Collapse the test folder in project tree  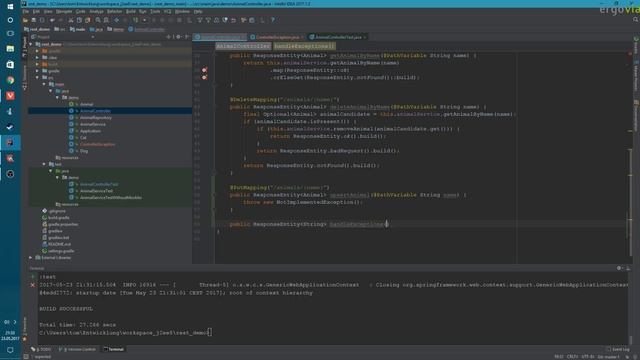(x=44, y=164)
